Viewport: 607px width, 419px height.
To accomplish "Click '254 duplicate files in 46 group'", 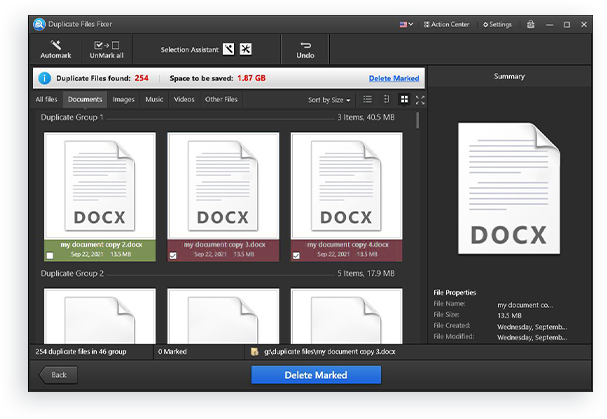I will (81, 352).
